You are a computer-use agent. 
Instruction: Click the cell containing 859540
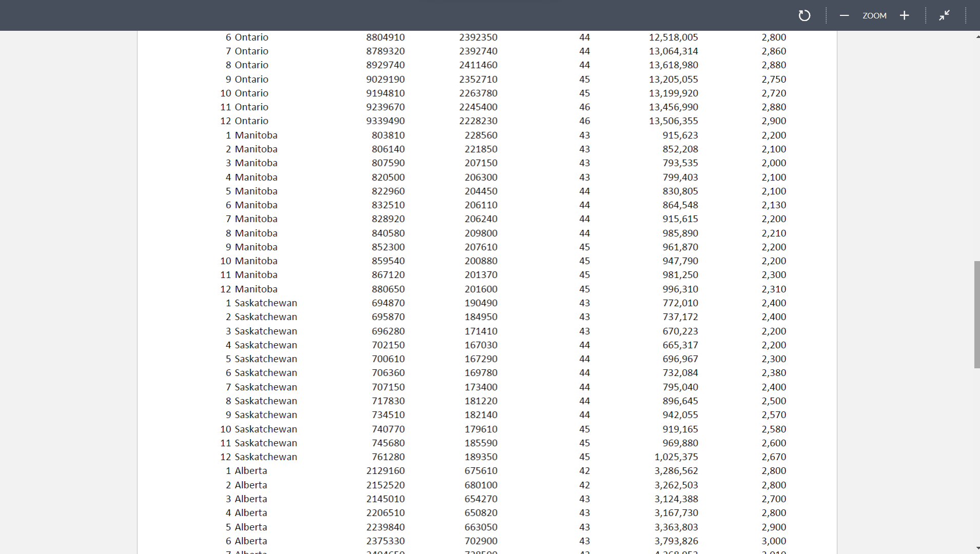tap(388, 261)
